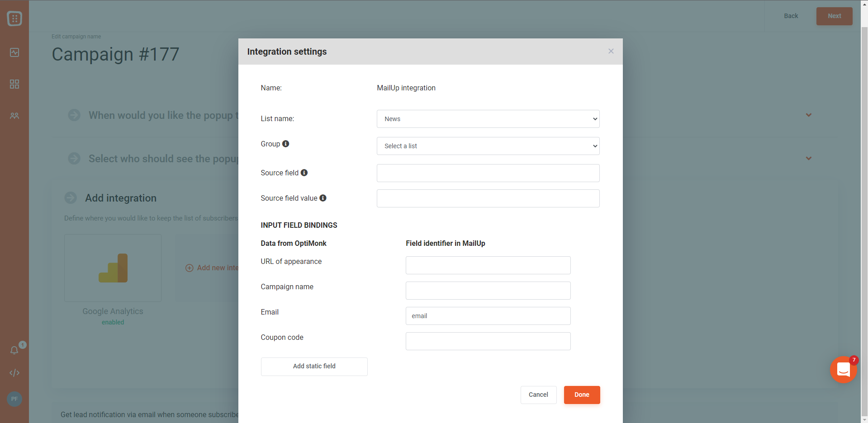Click the Source field value input
868x423 pixels.
point(488,198)
